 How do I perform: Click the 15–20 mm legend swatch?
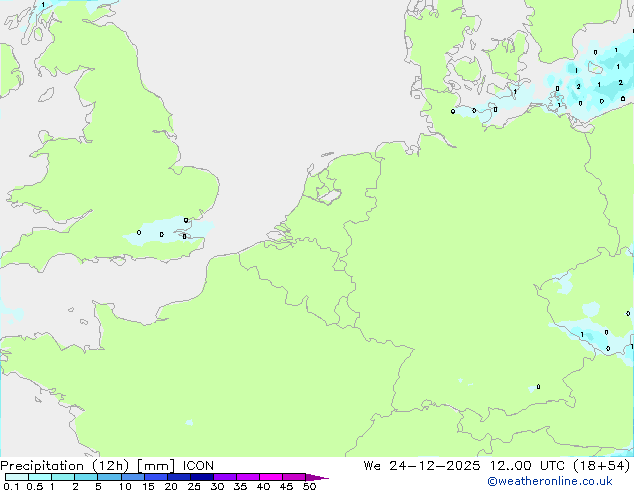[x=155, y=477]
